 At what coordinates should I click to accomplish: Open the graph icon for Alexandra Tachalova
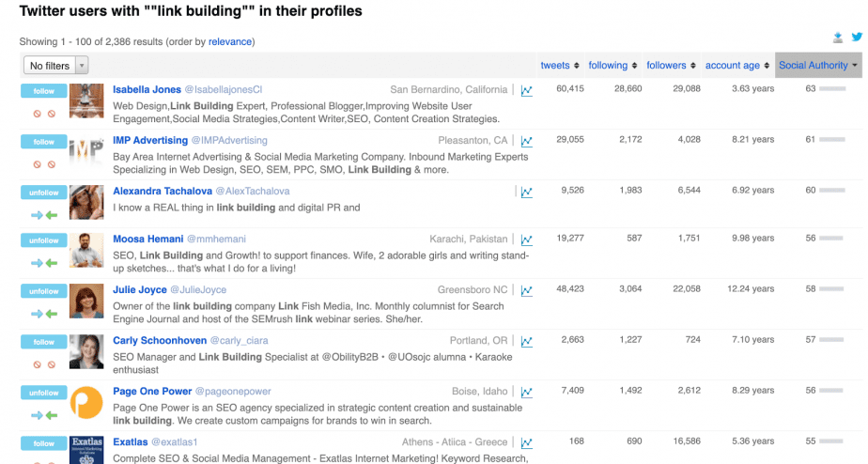pyautogui.click(x=526, y=193)
